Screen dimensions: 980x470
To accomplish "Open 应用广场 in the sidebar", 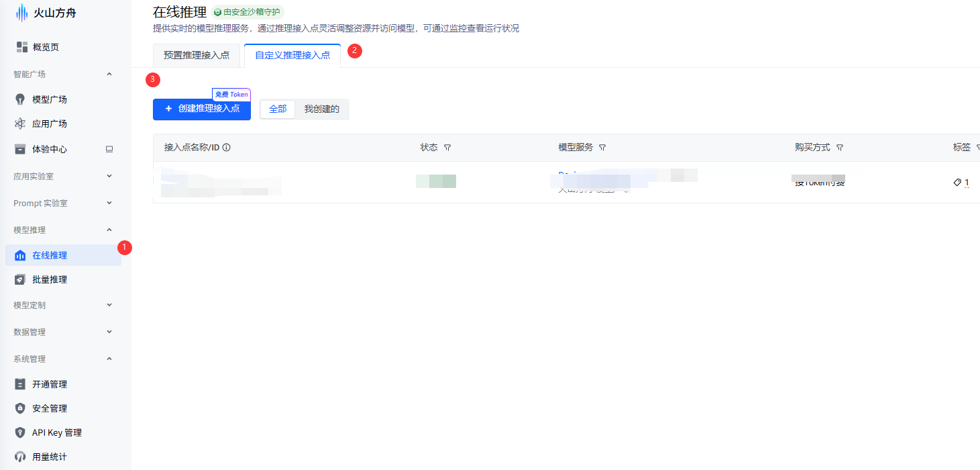I will point(49,124).
